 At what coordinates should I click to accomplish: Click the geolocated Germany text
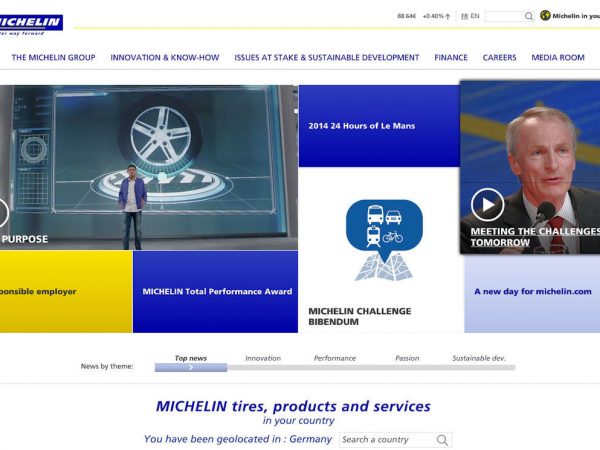tap(238, 439)
